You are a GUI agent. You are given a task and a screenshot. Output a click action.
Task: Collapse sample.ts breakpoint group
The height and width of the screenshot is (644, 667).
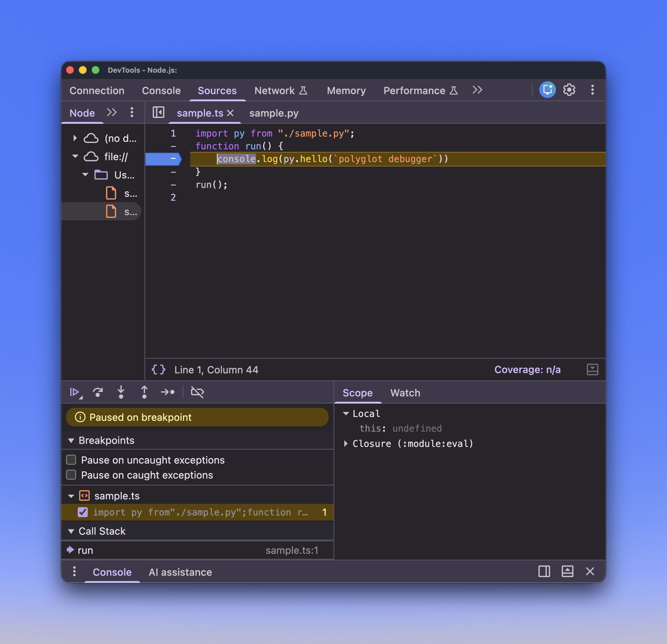point(71,496)
